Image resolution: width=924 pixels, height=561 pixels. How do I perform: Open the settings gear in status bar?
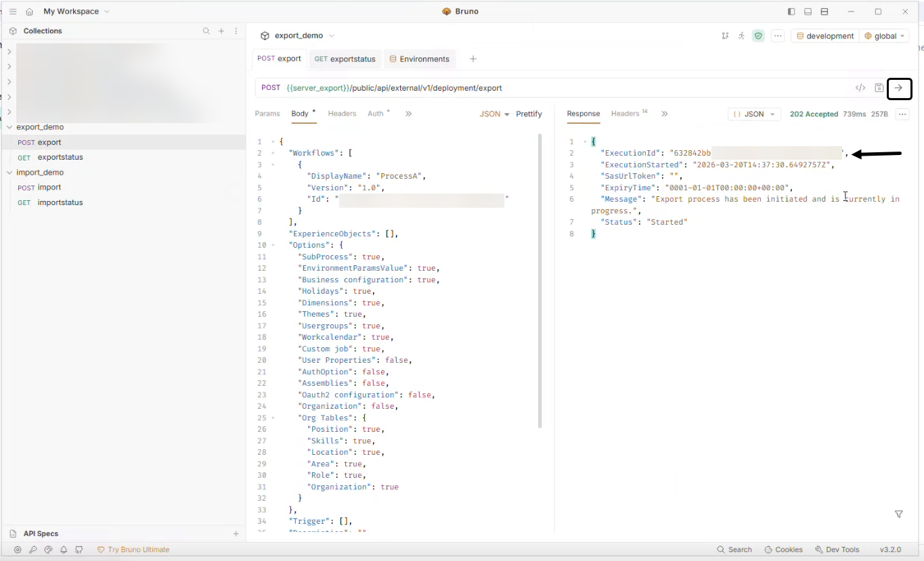click(x=18, y=549)
